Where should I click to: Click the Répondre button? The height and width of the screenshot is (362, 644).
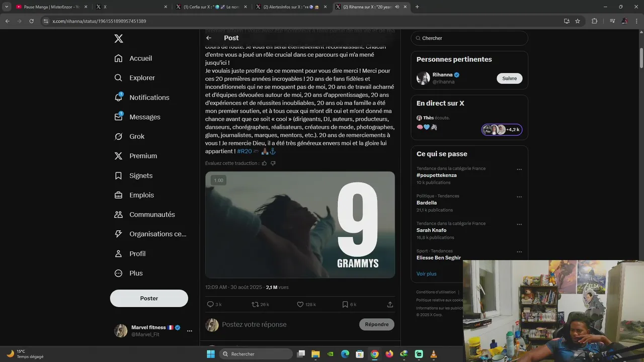(377, 324)
